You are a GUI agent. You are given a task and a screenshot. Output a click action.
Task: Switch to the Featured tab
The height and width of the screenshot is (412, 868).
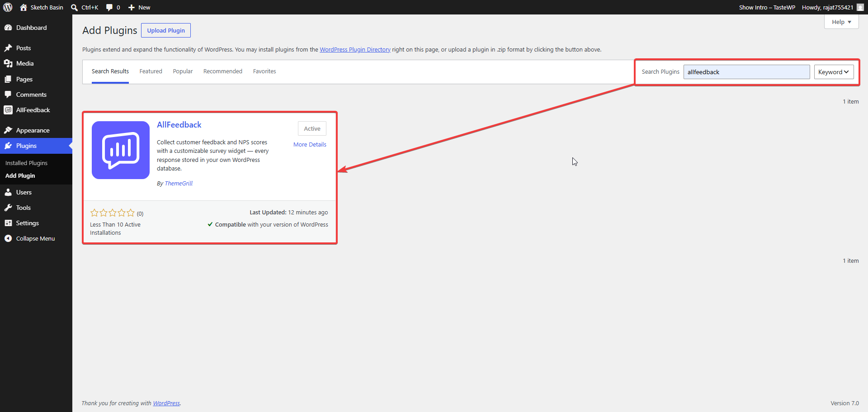tap(151, 71)
